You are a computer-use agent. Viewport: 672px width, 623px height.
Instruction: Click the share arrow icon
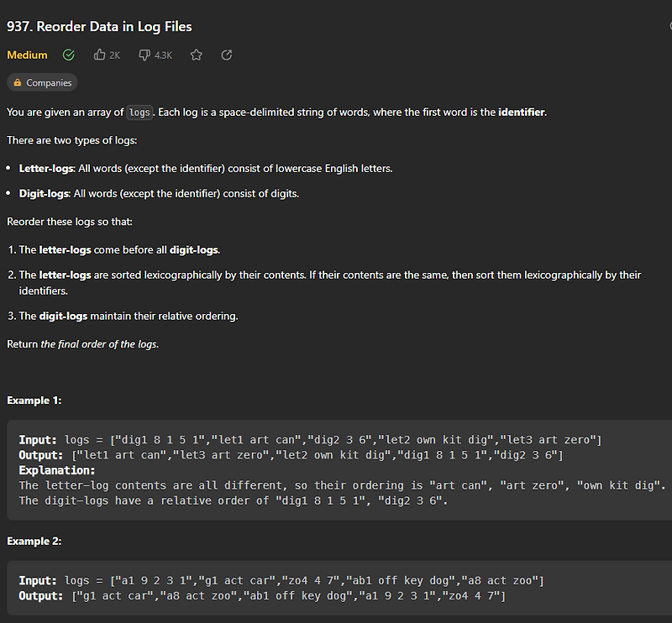tap(226, 55)
